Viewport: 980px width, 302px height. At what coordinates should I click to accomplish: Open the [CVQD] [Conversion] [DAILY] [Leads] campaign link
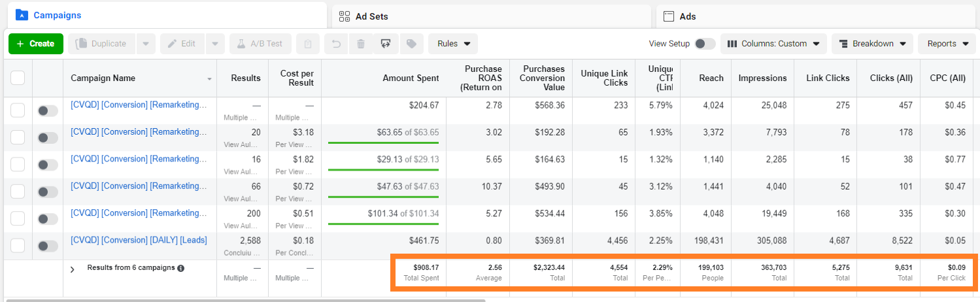pyautogui.click(x=139, y=240)
